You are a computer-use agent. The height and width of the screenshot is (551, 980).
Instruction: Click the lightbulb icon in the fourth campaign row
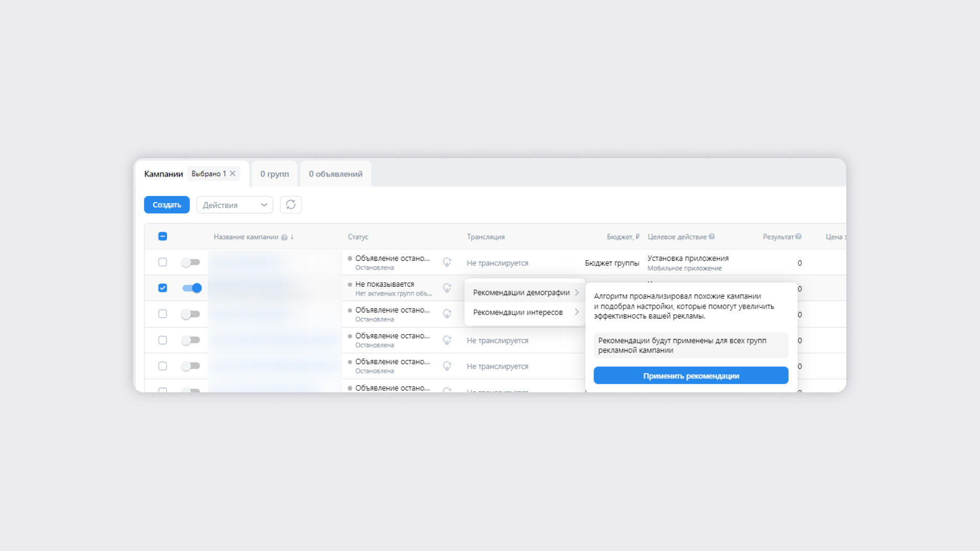click(447, 340)
